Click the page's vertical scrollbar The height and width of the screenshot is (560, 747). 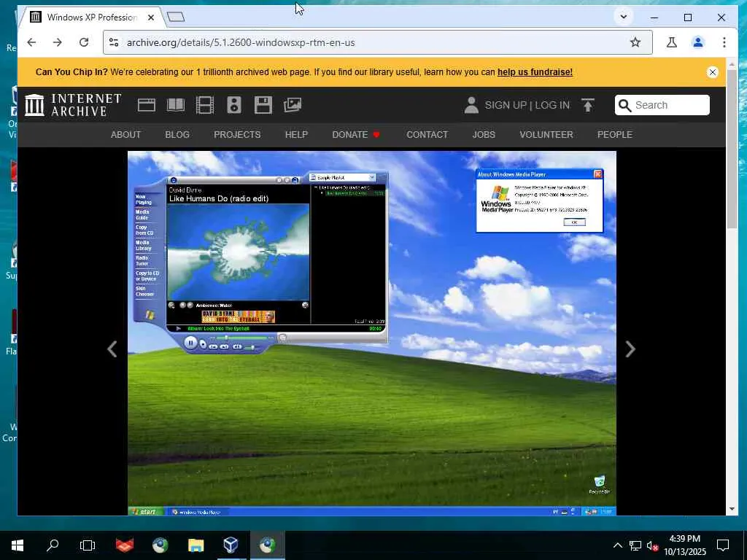(732, 149)
